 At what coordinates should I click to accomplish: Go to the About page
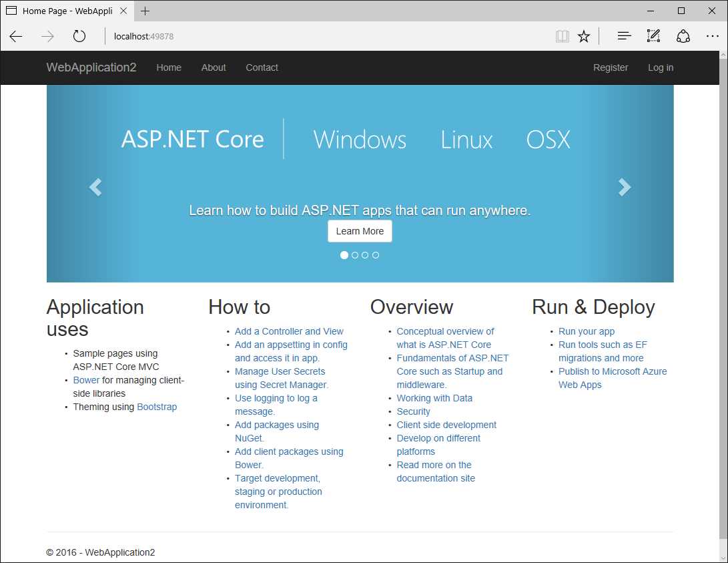pos(214,67)
